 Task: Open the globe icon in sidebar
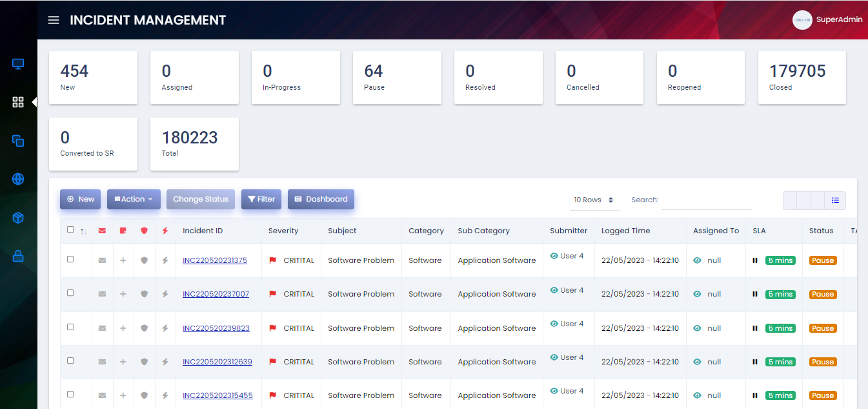18,179
